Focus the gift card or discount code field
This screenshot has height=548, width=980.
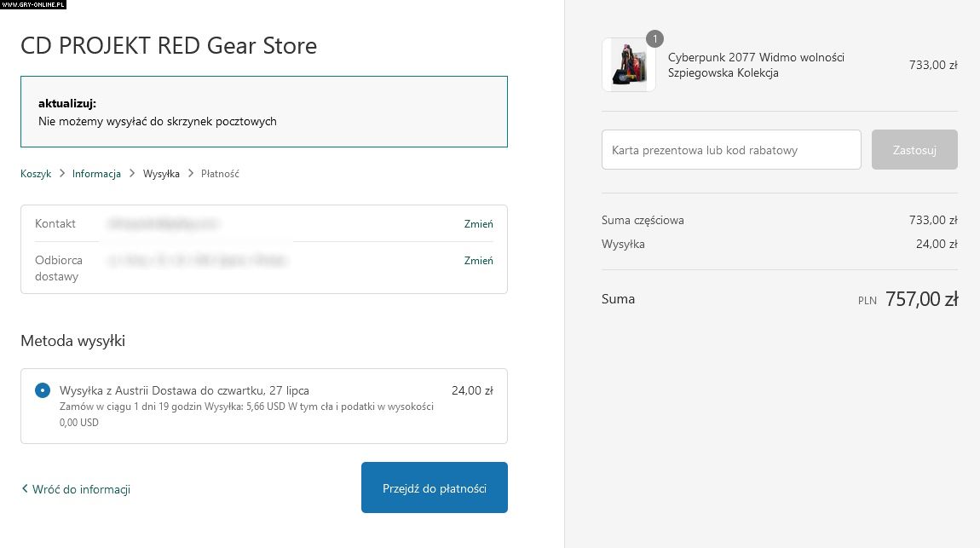[731, 150]
